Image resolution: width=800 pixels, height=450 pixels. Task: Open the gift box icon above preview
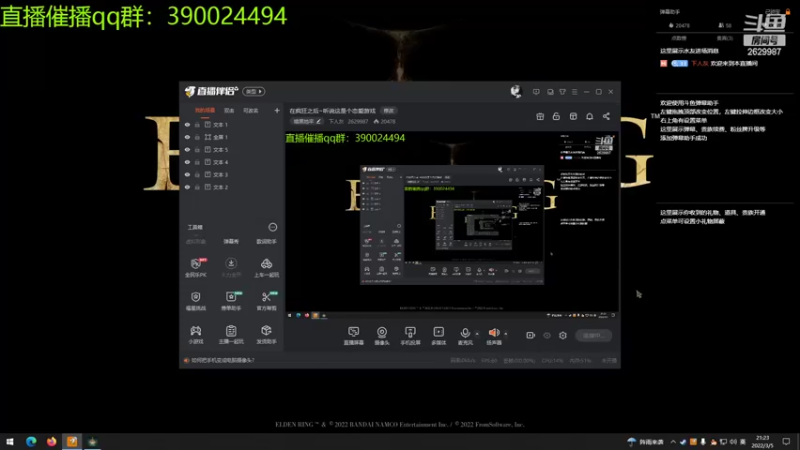[x=540, y=116]
